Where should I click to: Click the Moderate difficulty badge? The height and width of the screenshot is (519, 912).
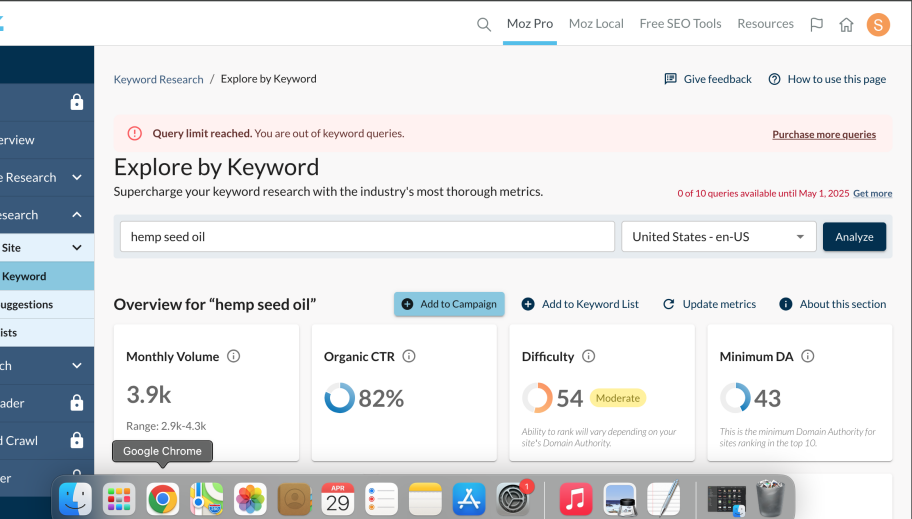(x=618, y=398)
